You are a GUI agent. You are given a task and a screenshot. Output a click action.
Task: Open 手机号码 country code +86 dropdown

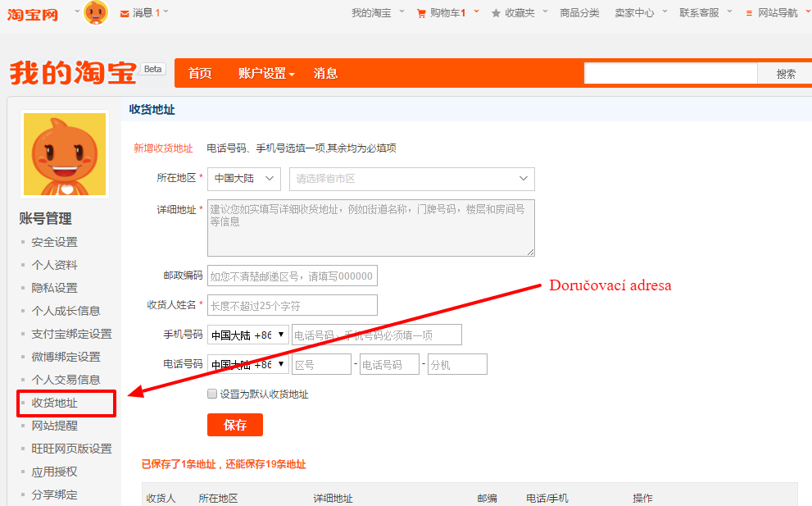tap(248, 335)
